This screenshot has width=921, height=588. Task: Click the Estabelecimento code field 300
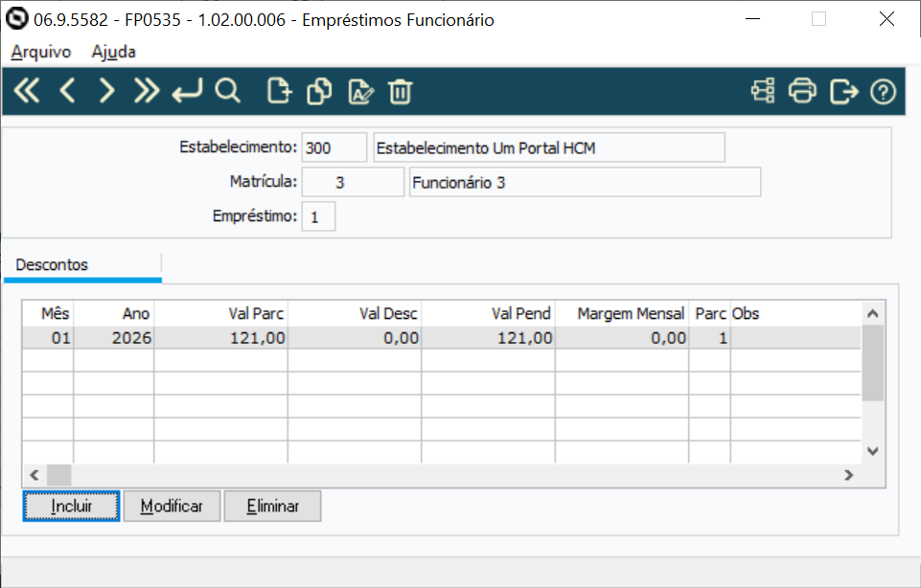click(x=334, y=147)
